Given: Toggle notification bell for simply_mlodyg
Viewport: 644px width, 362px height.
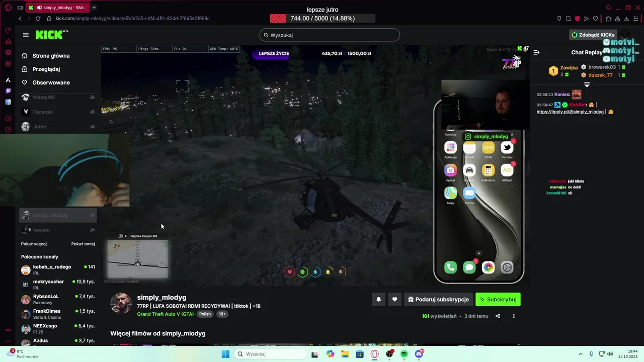Looking at the screenshot, I should tap(378, 299).
